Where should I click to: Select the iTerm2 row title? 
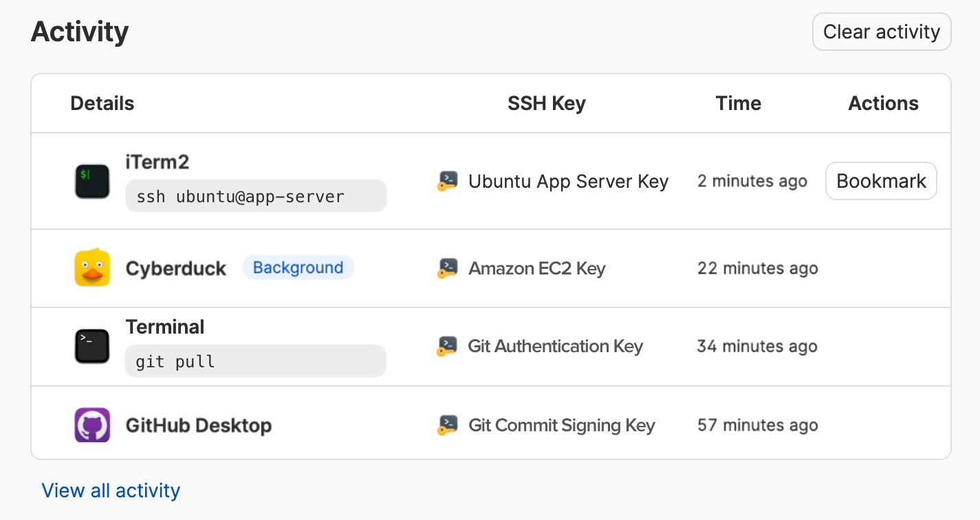(157, 162)
